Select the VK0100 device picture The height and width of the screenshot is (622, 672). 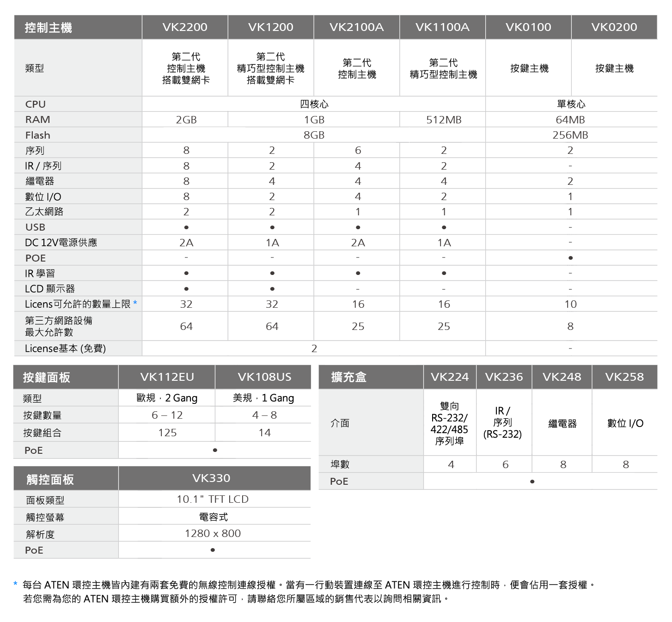pyautogui.click(x=528, y=67)
